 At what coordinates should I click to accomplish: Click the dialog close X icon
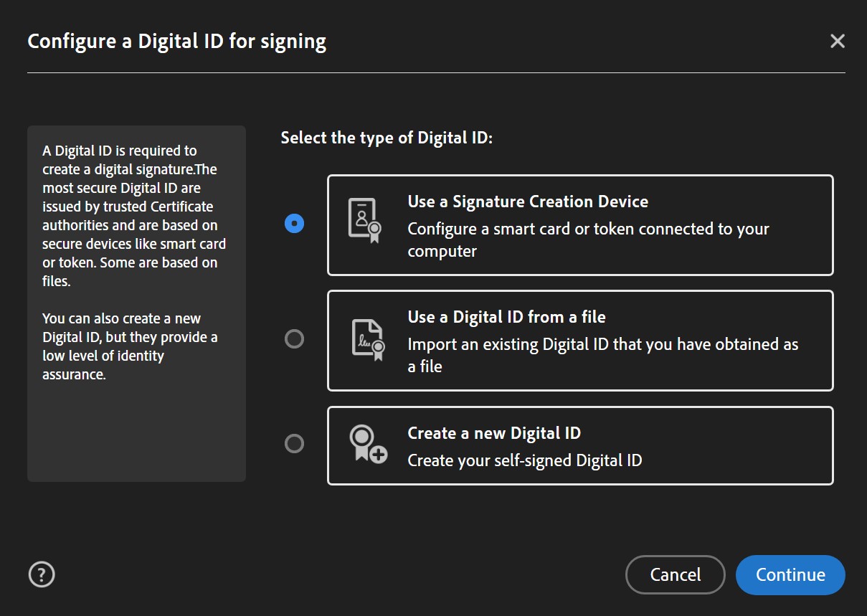tap(837, 41)
